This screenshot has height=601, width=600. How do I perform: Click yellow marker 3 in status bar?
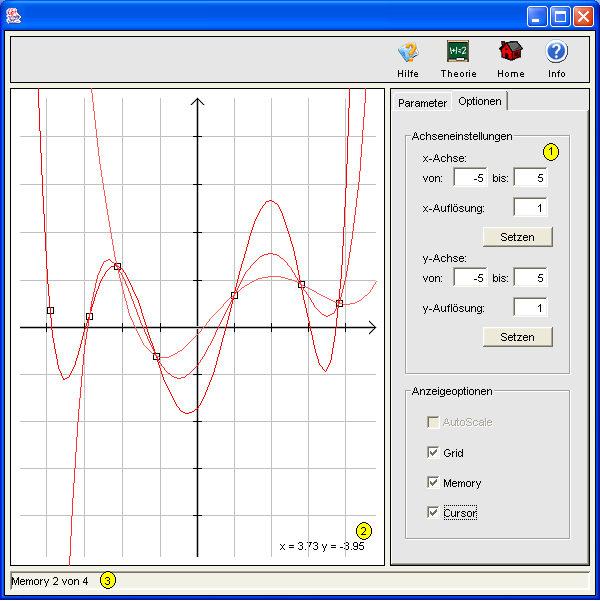click(108, 580)
